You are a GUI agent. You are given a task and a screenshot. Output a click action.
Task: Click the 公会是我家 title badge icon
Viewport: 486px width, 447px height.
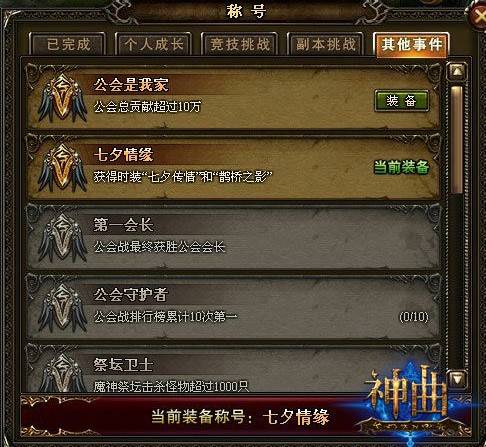62,98
